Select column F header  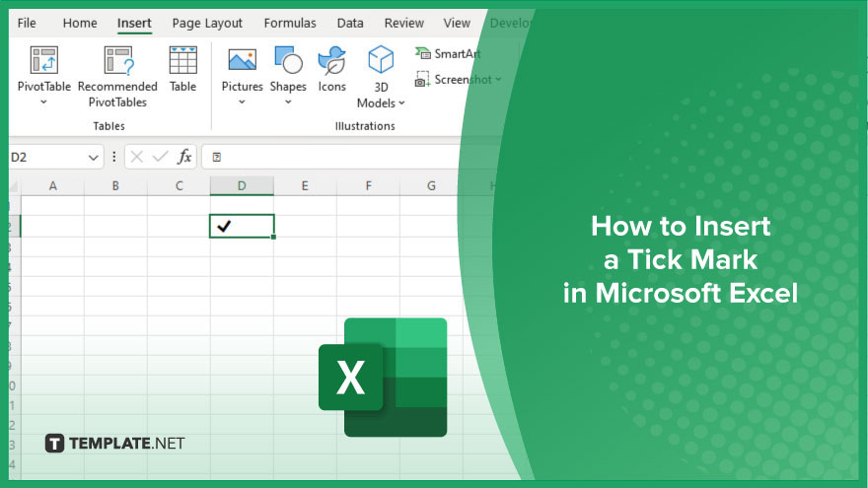tap(368, 186)
